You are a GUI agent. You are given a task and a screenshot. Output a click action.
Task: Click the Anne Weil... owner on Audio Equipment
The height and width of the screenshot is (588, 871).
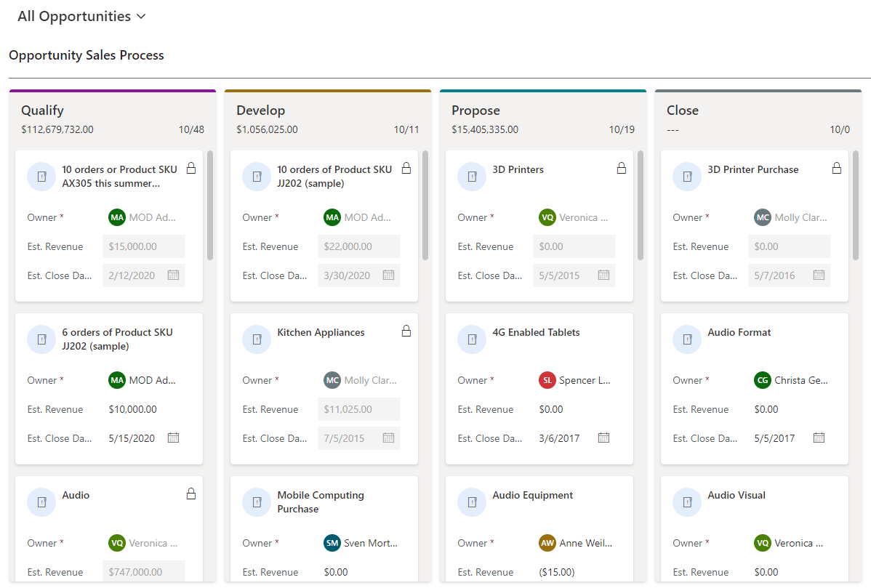tap(576, 543)
